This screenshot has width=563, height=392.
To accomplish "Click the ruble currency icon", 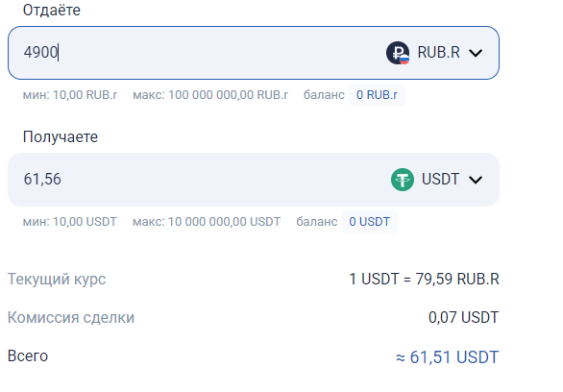I will point(398,53).
